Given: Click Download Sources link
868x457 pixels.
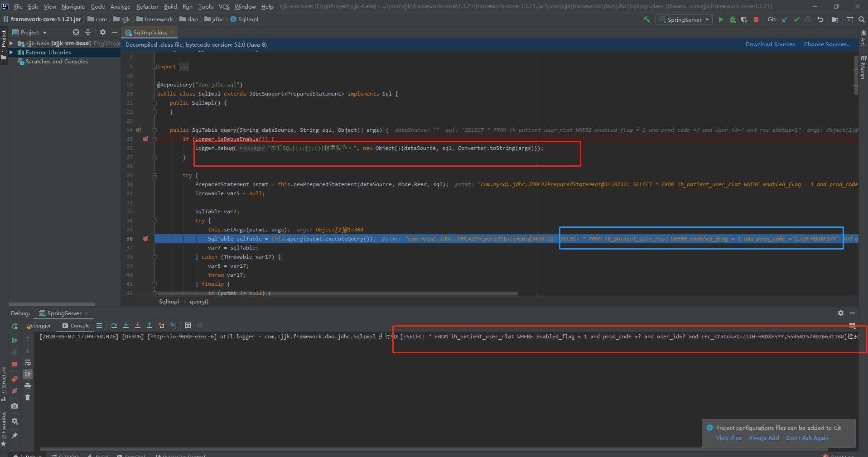Looking at the screenshot, I should tap(770, 44).
